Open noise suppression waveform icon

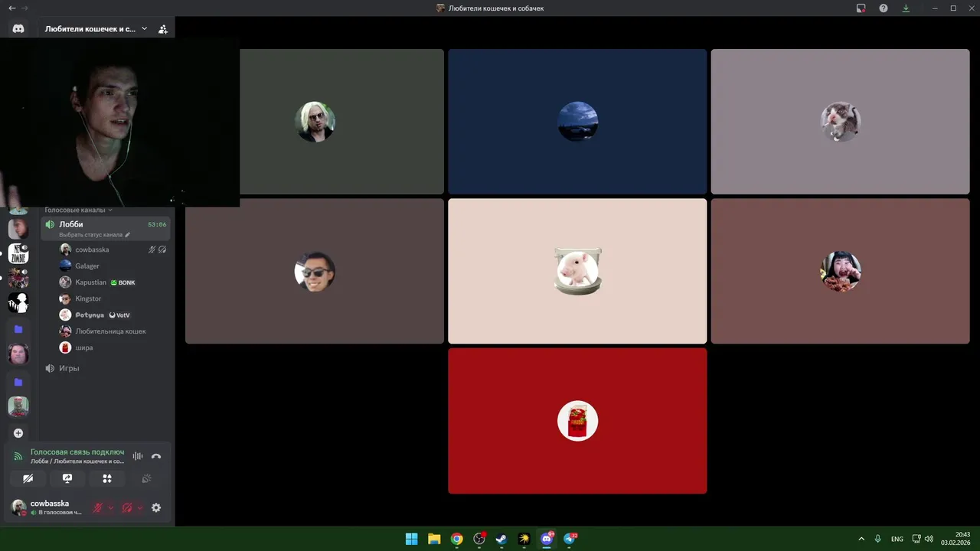click(138, 456)
